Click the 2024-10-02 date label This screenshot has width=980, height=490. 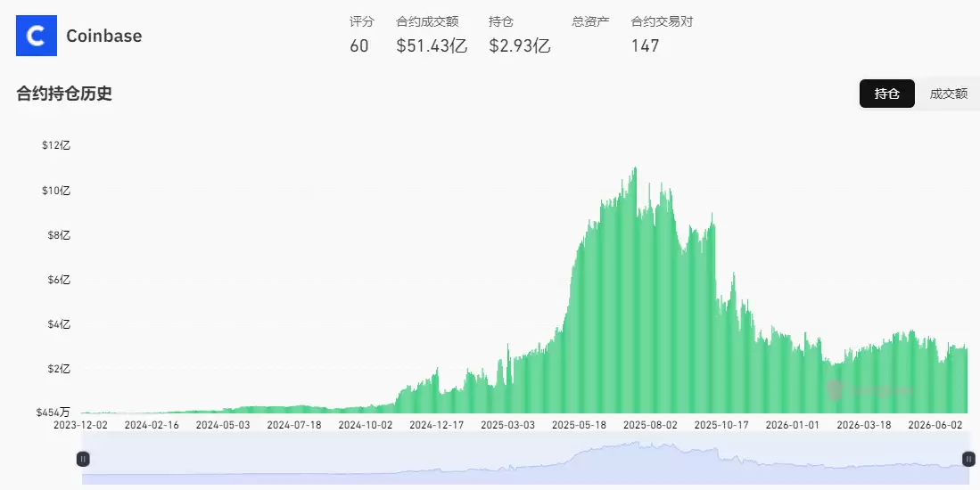point(366,425)
